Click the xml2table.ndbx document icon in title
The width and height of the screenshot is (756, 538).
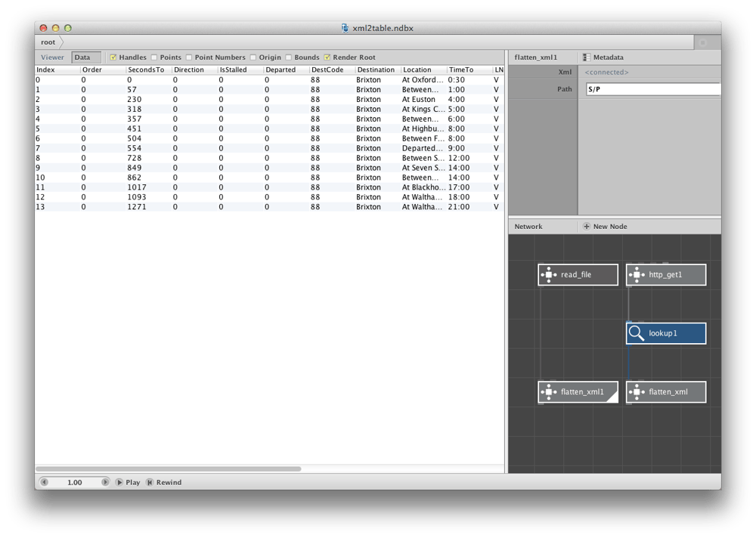pyautogui.click(x=345, y=28)
